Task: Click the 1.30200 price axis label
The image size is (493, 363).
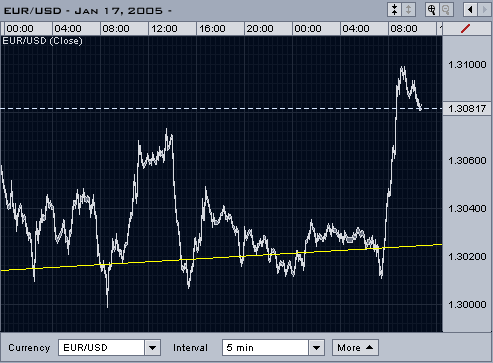Action: pyautogui.click(x=467, y=257)
